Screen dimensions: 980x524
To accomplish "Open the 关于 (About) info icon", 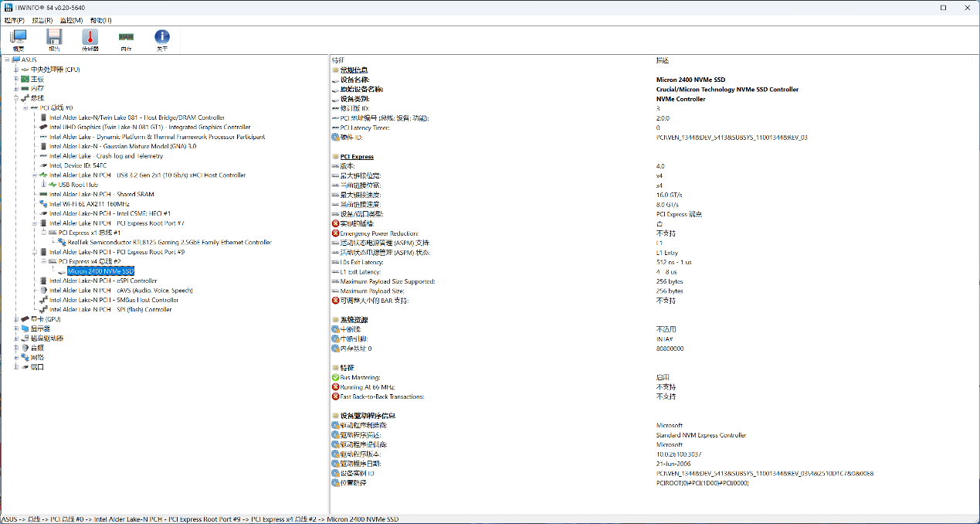I will tap(162, 37).
